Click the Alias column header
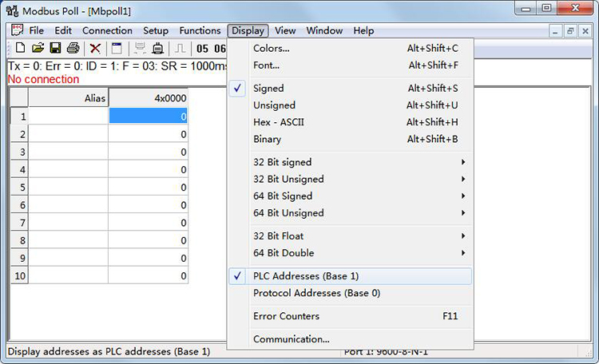This screenshot has height=364, width=599. click(69, 97)
